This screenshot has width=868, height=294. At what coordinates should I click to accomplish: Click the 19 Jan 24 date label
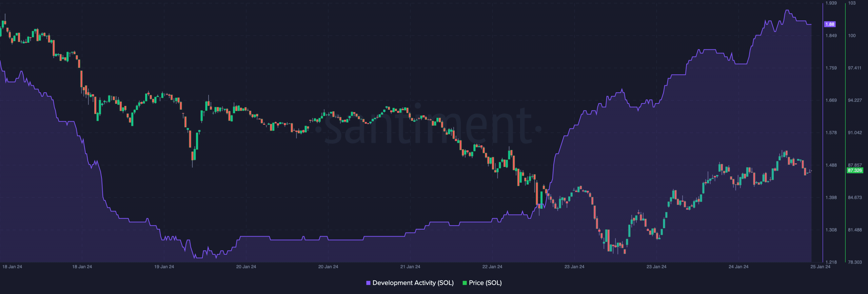pos(164,267)
